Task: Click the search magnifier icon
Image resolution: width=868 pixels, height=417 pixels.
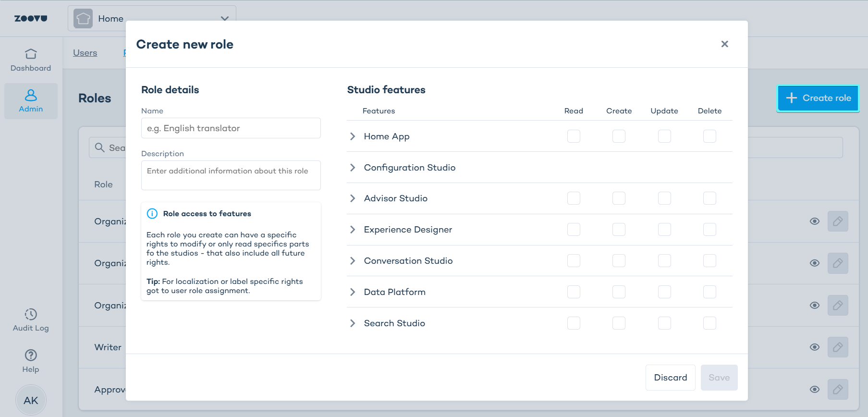Action: click(99, 147)
